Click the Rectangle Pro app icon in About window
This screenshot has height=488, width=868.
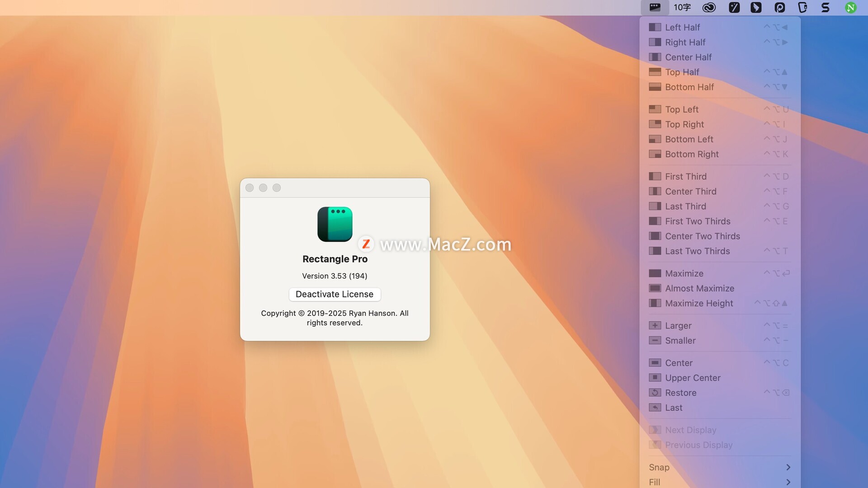[x=335, y=224]
